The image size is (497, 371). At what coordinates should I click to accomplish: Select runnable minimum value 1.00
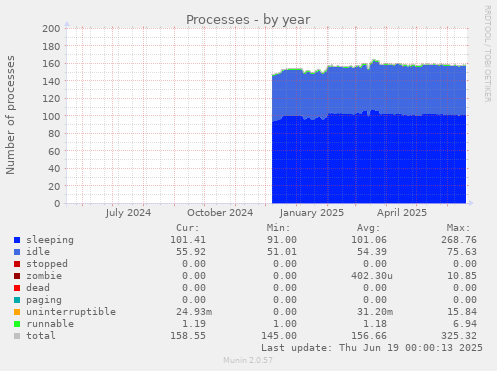pos(285,324)
